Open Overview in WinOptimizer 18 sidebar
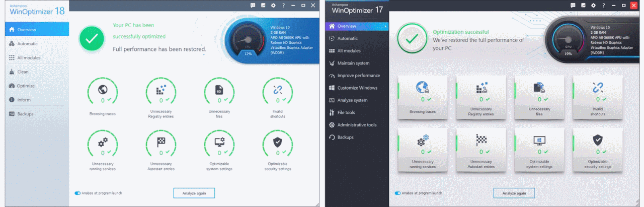Screen dimensions: 644x207 tap(37, 30)
